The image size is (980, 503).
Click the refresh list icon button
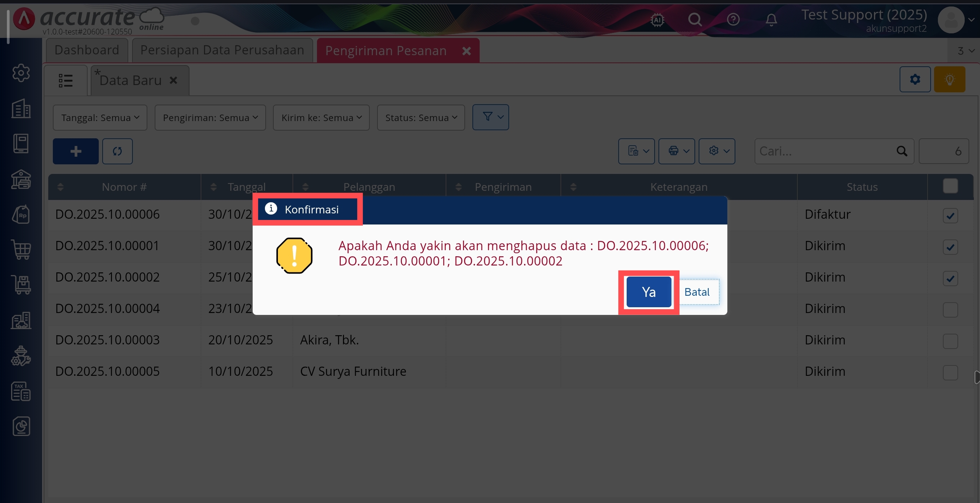(x=118, y=151)
